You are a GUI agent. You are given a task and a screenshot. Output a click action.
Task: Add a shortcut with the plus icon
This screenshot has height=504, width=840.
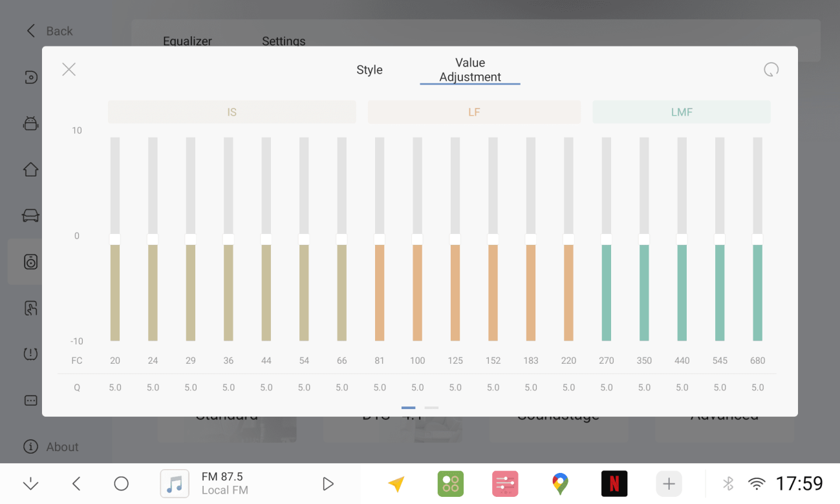coord(669,483)
